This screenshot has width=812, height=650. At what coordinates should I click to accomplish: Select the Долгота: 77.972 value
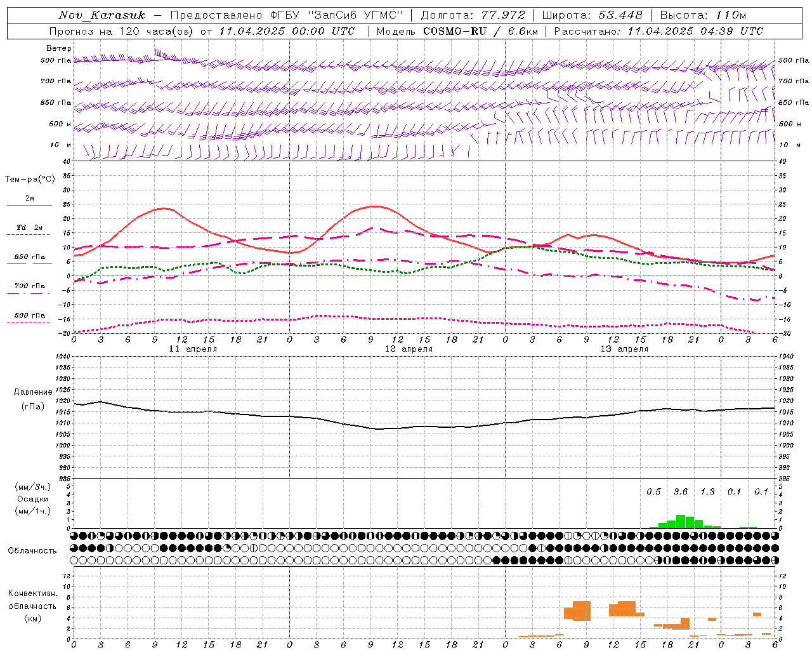(473, 15)
